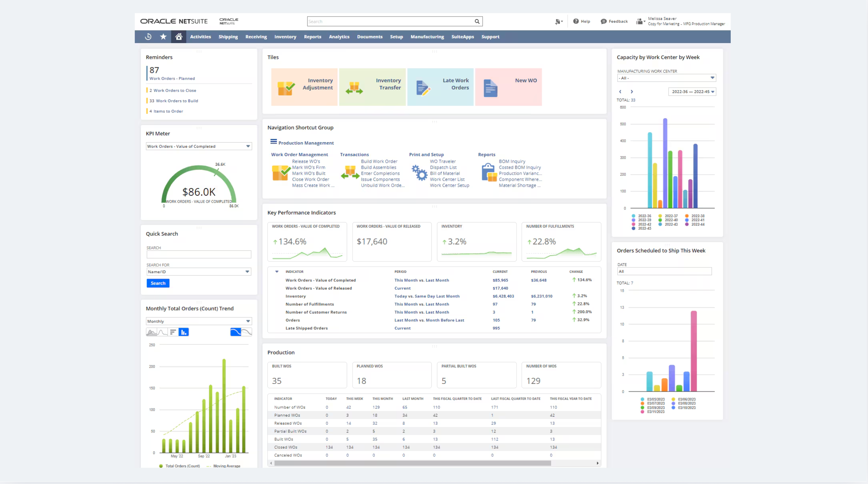868x484 pixels.
Task: Open the Date All dropdown field
Action: coord(664,271)
